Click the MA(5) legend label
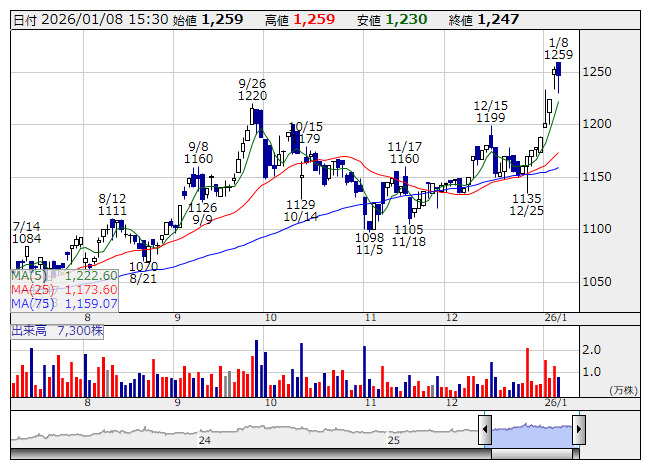The width and height of the screenshot is (653, 470). point(29,276)
